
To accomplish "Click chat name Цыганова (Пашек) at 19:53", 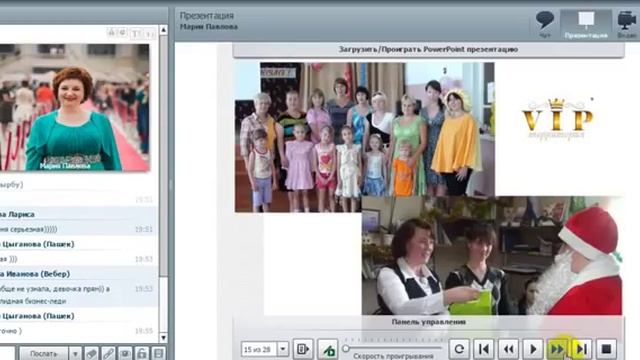I will point(37,244).
